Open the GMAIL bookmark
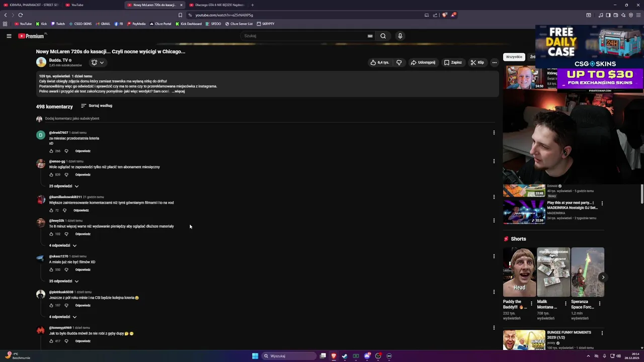 (x=103, y=24)
